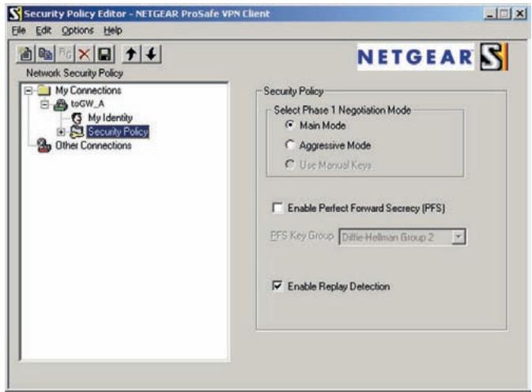532x392 pixels.
Task: Select the Aggressive Mode radio button
Action: [289, 145]
